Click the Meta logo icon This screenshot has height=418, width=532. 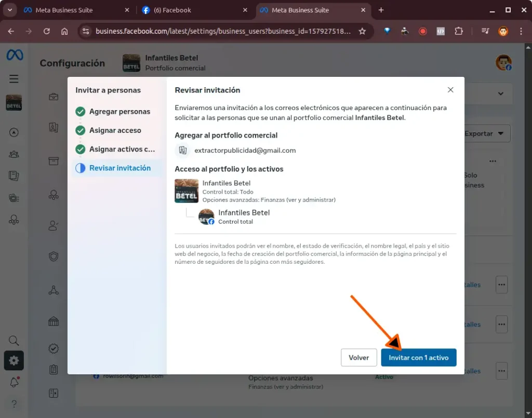[x=15, y=56]
